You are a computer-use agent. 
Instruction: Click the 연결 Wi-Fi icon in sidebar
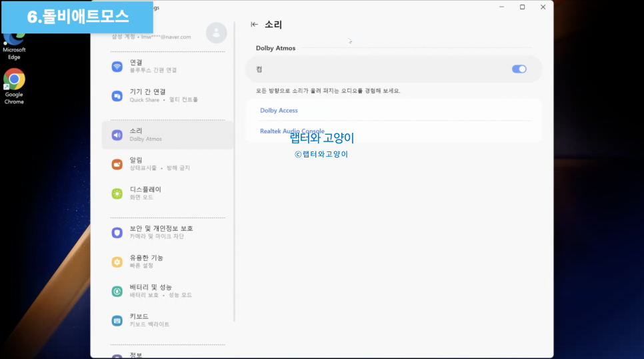click(117, 67)
